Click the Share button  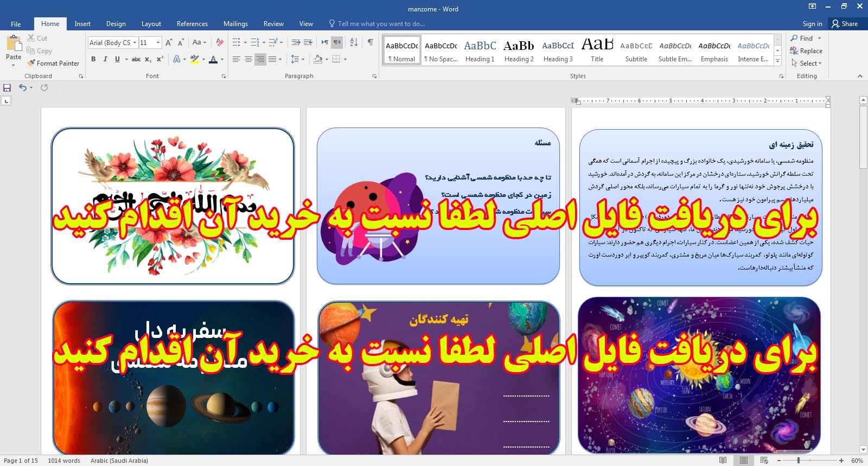(x=845, y=24)
